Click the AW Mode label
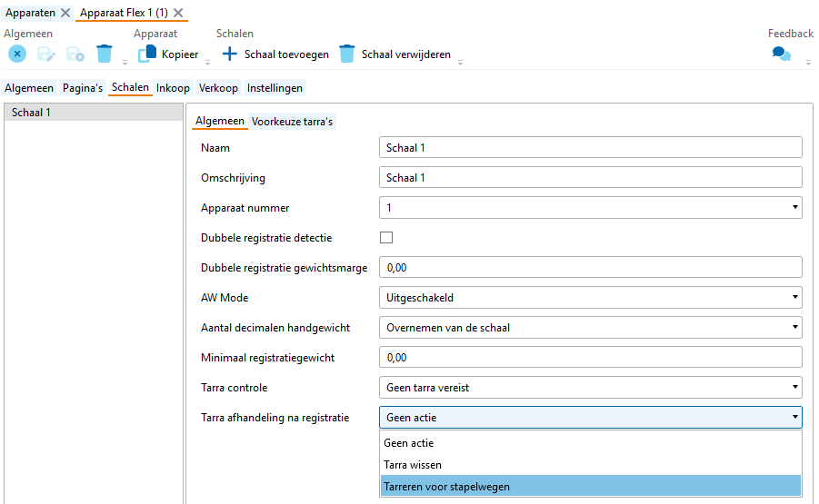 tap(225, 297)
